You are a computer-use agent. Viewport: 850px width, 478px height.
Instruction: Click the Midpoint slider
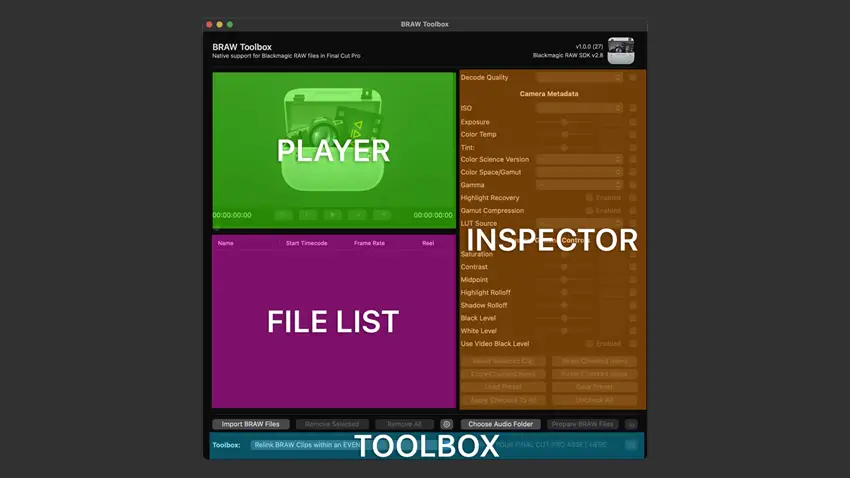click(564, 280)
